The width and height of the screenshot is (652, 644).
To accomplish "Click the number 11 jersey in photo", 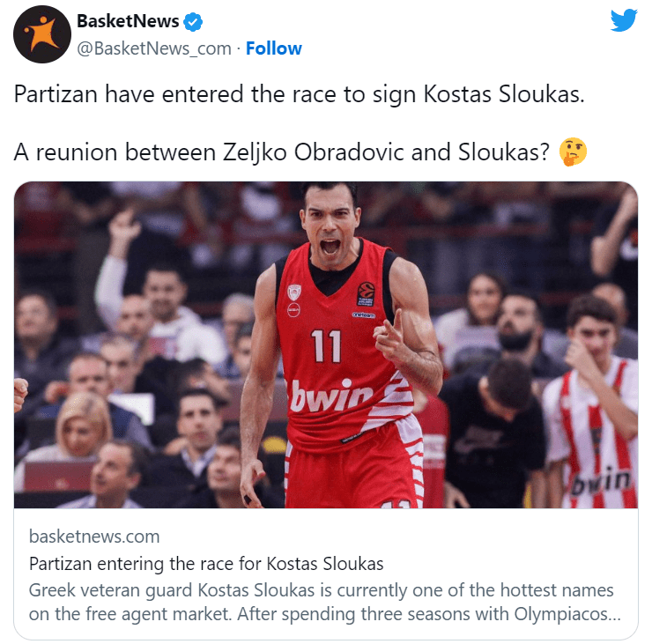I will click(326, 345).
